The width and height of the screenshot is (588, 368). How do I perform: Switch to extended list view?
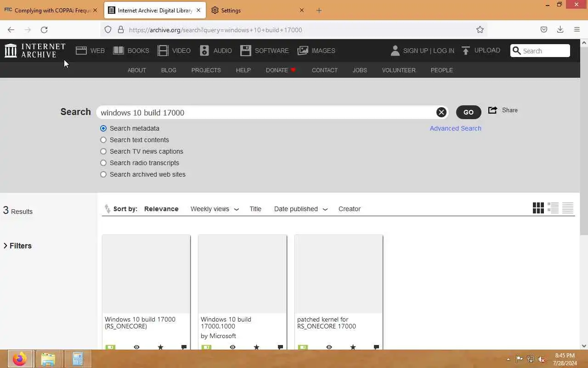point(553,208)
